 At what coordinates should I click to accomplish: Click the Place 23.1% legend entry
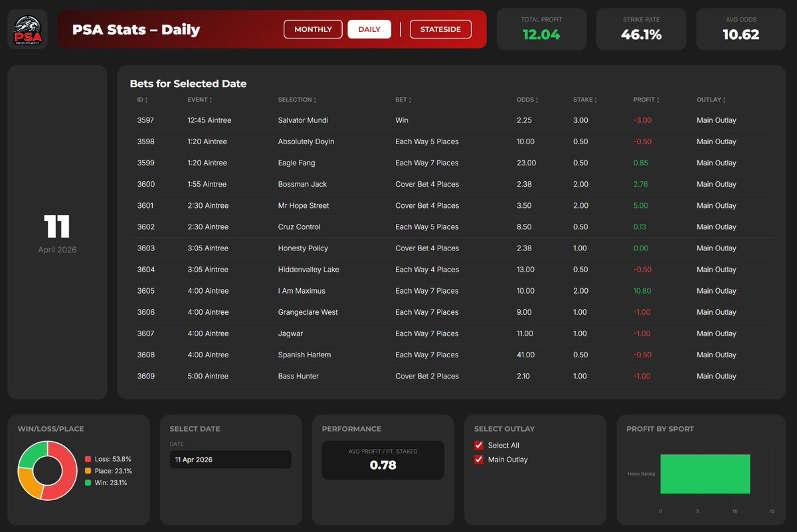pos(108,471)
